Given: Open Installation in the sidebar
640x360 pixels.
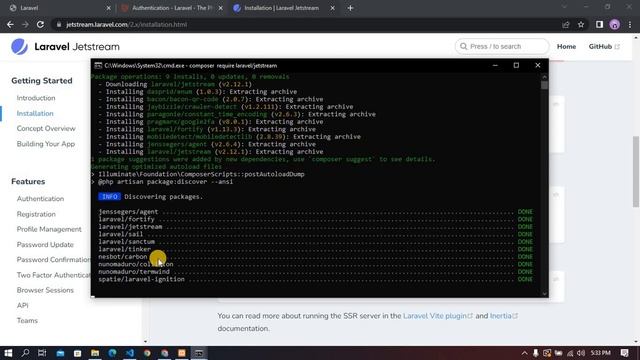Looking at the screenshot, I should (x=35, y=113).
